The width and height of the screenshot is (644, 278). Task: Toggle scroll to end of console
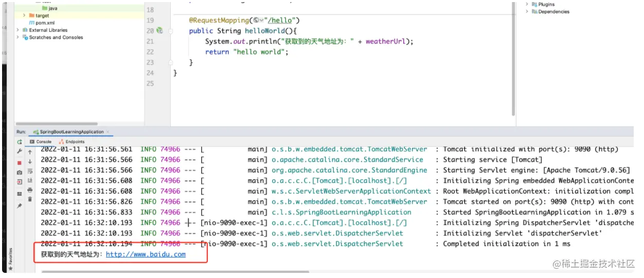(30, 180)
